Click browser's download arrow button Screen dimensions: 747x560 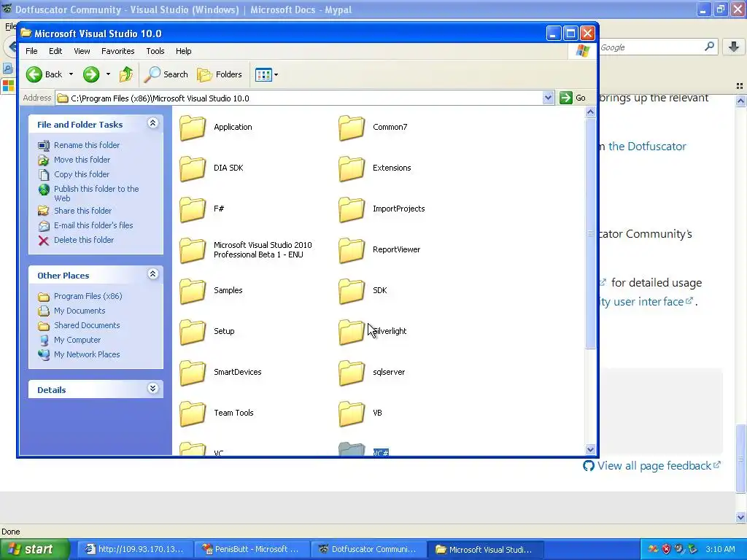(x=734, y=47)
